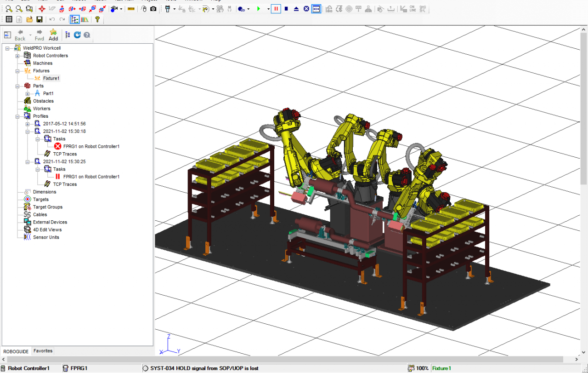588x373 pixels.
Task: Take a snapshot with the camera icon
Action: click(x=153, y=9)
